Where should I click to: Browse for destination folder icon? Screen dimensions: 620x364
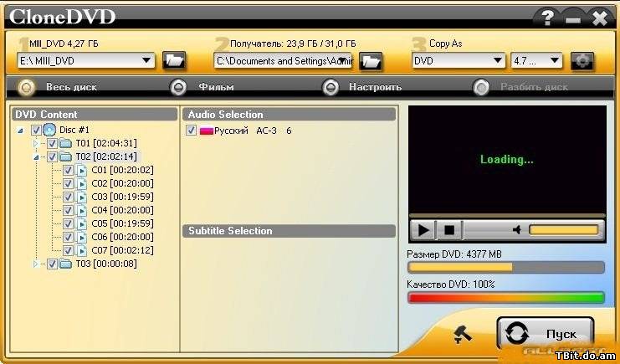[371, 61]
